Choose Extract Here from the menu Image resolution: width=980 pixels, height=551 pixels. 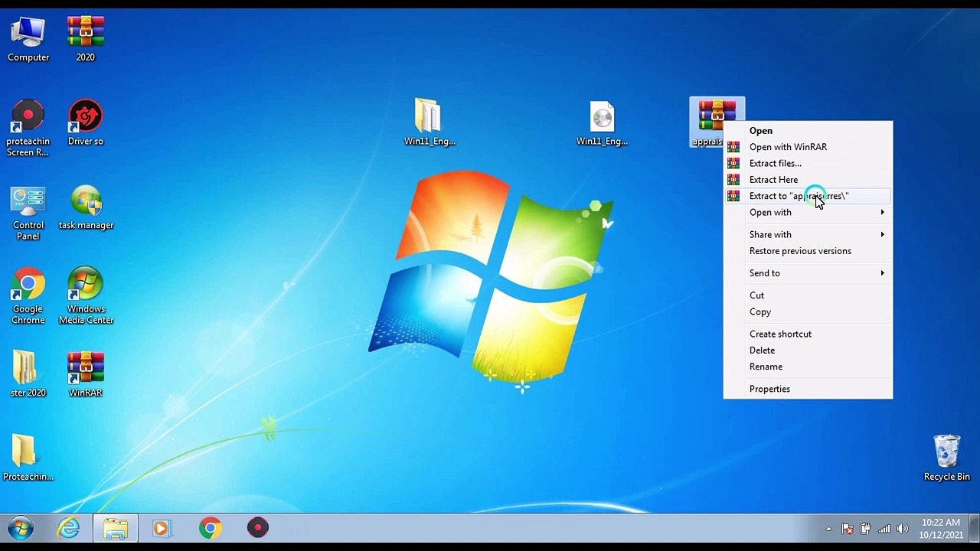808,180
